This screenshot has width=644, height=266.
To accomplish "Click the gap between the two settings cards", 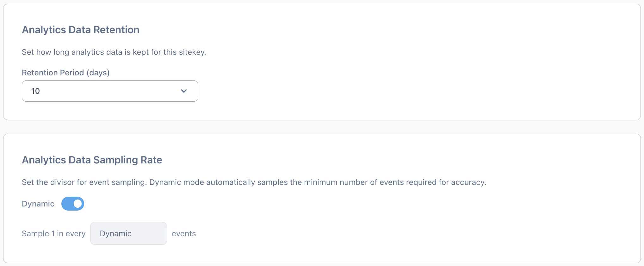I will 322,127.
